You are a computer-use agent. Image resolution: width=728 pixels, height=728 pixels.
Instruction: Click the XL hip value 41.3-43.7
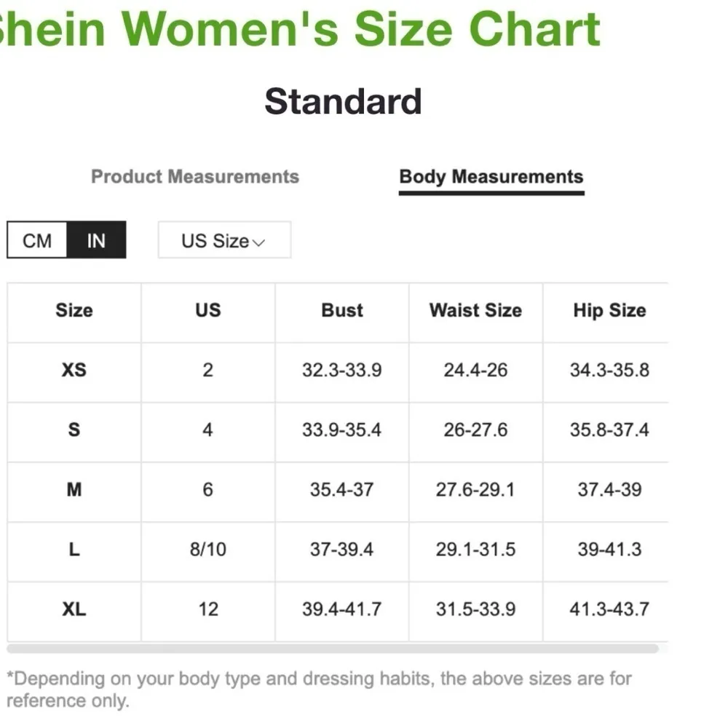pyautogui.click(x=609, y=609)
